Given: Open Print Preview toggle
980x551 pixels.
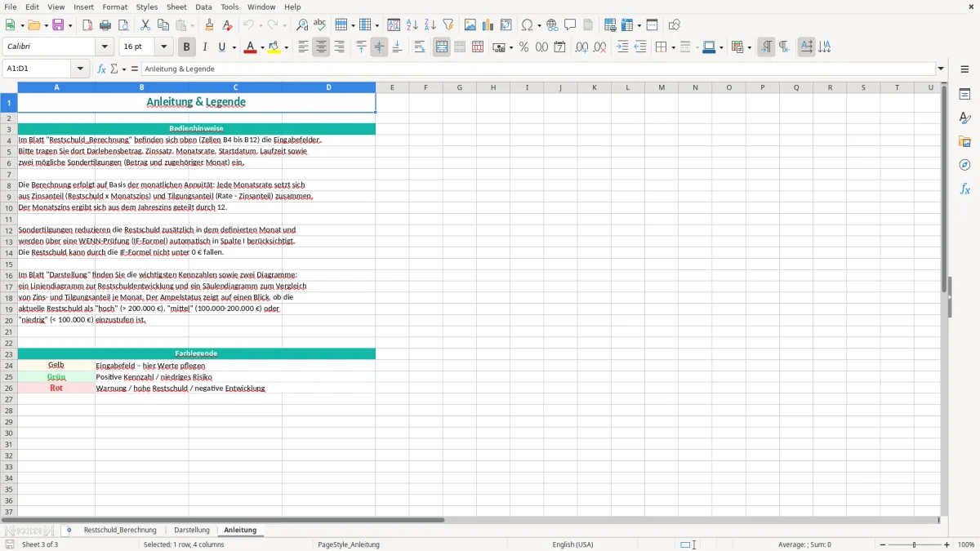Looking at the screenshot, I should [x=123, y=25].
